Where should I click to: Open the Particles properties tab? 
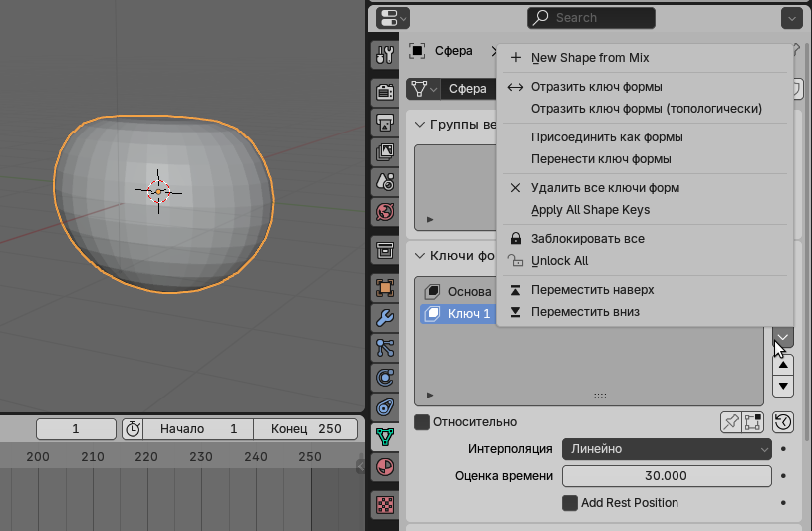[x=385, y=348]
